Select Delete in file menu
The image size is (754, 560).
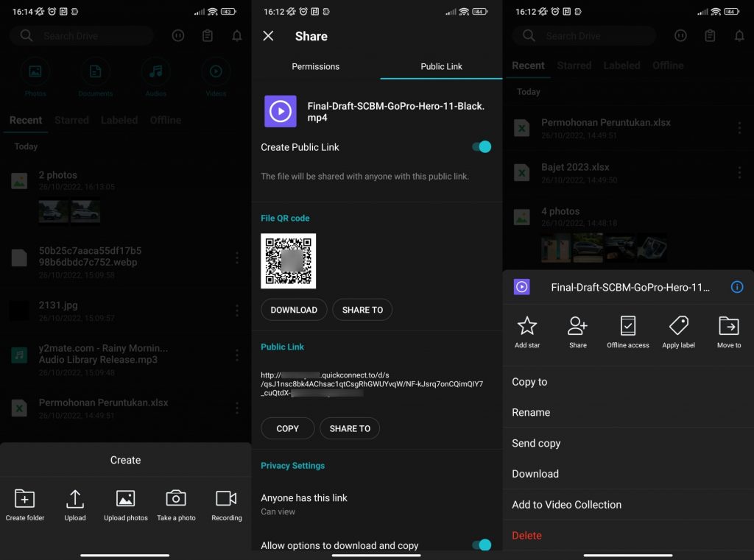pyautogui.click(x=628, y=536)
